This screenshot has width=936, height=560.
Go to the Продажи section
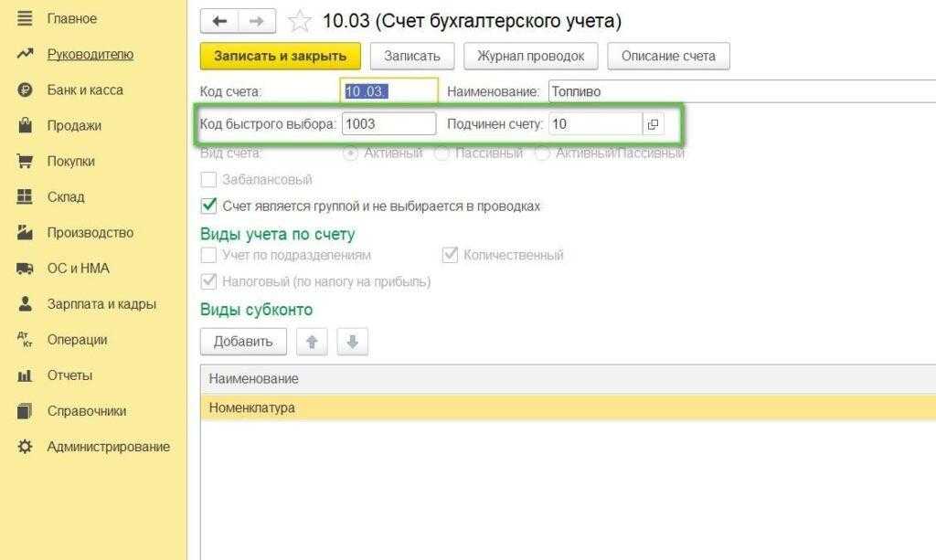73,125
